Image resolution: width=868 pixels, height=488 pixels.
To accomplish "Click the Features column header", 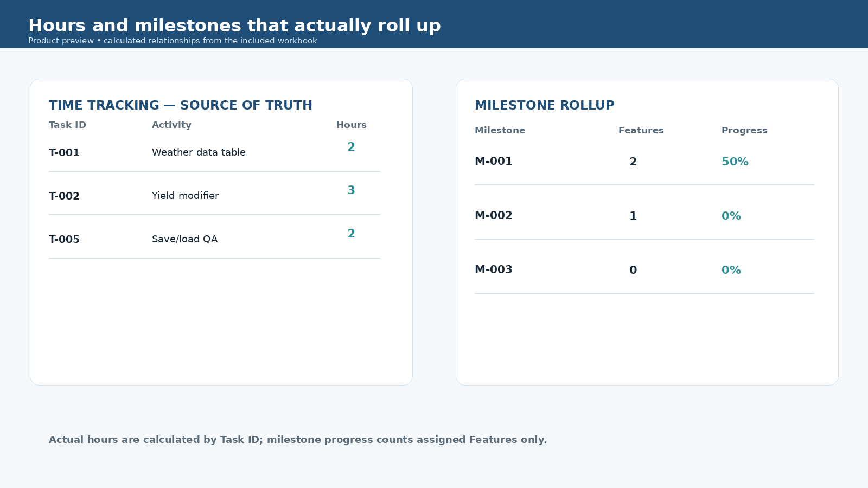I will 641,130.
